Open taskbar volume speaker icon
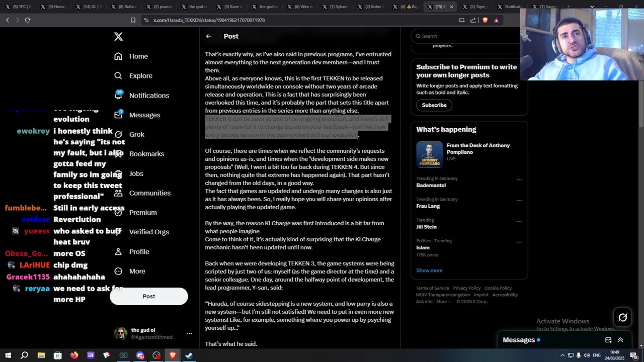 (x=587, y=355)
